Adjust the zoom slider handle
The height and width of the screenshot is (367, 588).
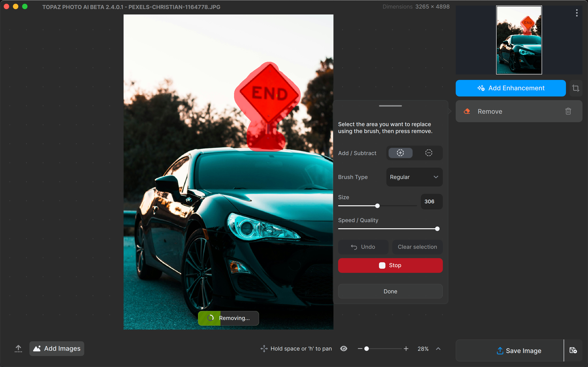pos(367,349)
